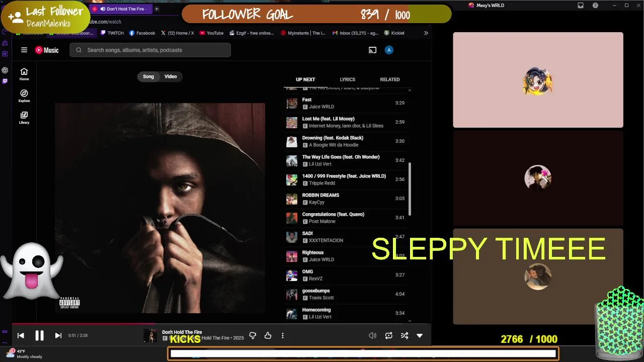This screenshot has height=362, width=644.
Task: Seek on the song progress bar
Action: coord(221,324)
